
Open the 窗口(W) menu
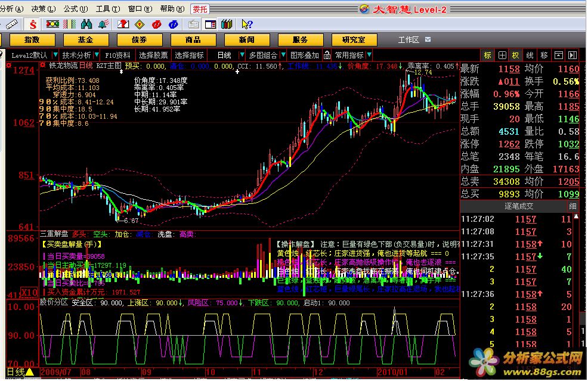click(140, 8)
